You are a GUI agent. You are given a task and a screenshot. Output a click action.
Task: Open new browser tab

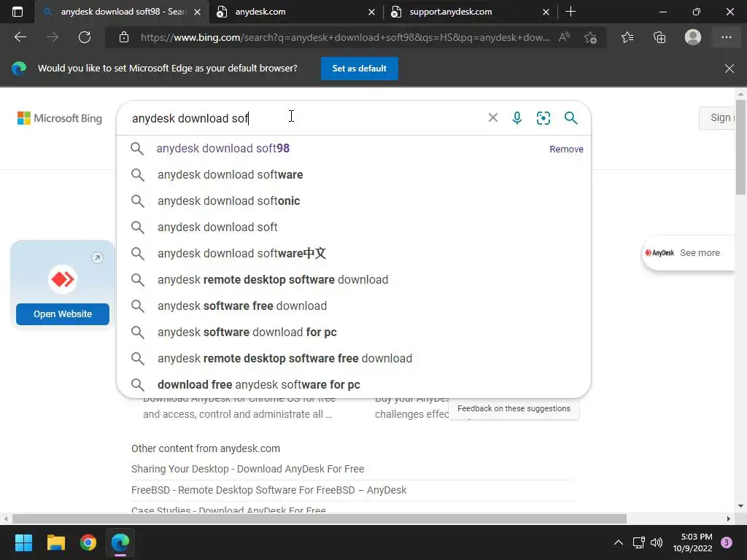570,12
